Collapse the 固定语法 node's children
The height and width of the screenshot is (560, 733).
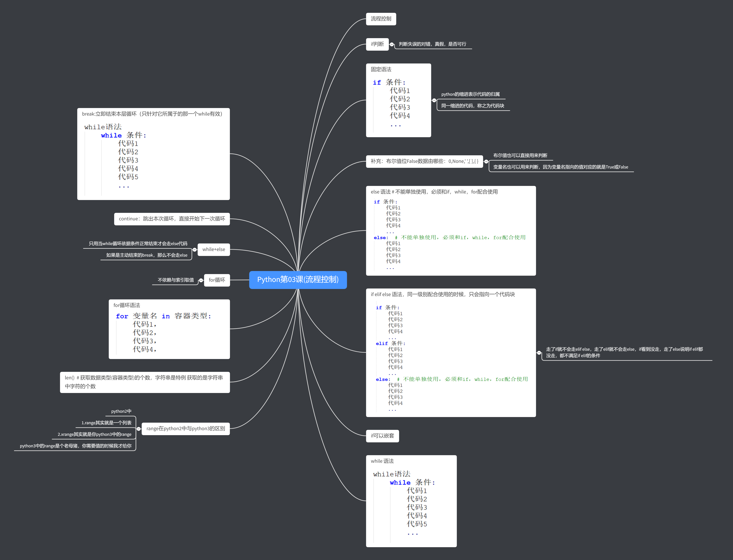pyautogui.click(x=434, y=100)
